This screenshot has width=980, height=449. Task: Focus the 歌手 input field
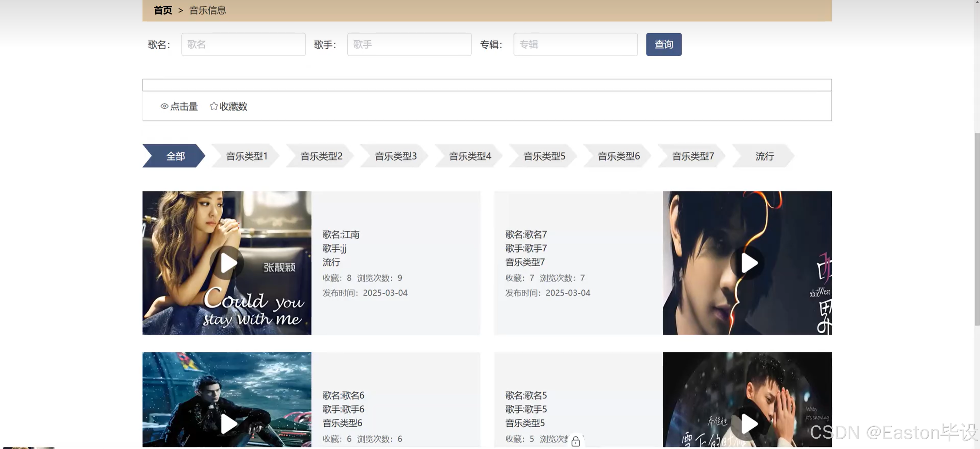click(x=409, y=45)
